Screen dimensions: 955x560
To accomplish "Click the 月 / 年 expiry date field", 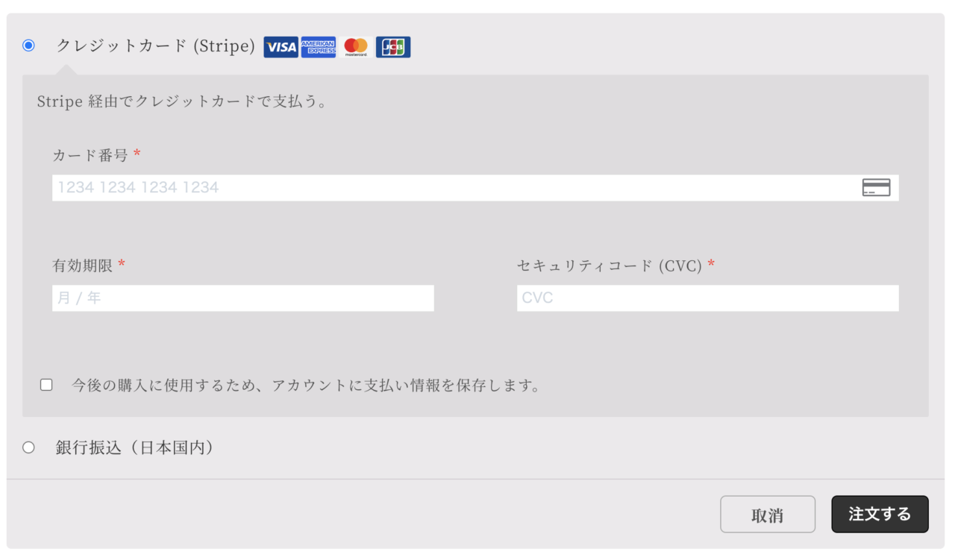I will tap(242, 298).
